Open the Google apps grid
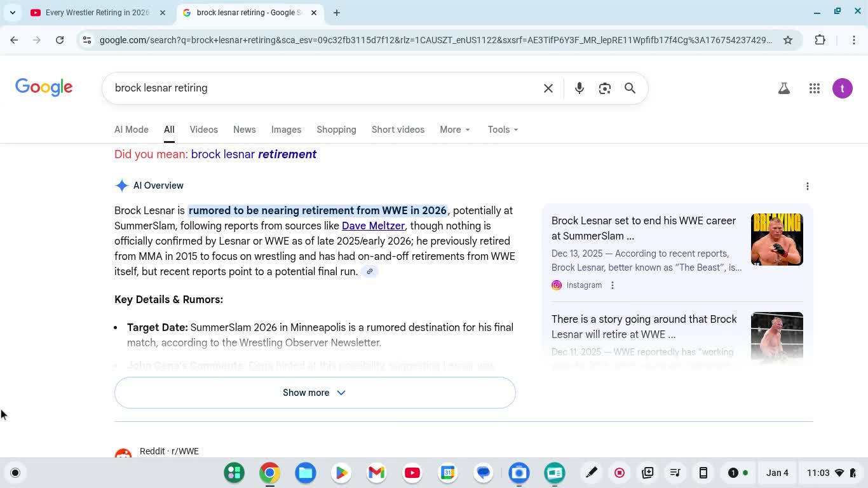This screenshot has height=488, width=868. tap(814, 88)
